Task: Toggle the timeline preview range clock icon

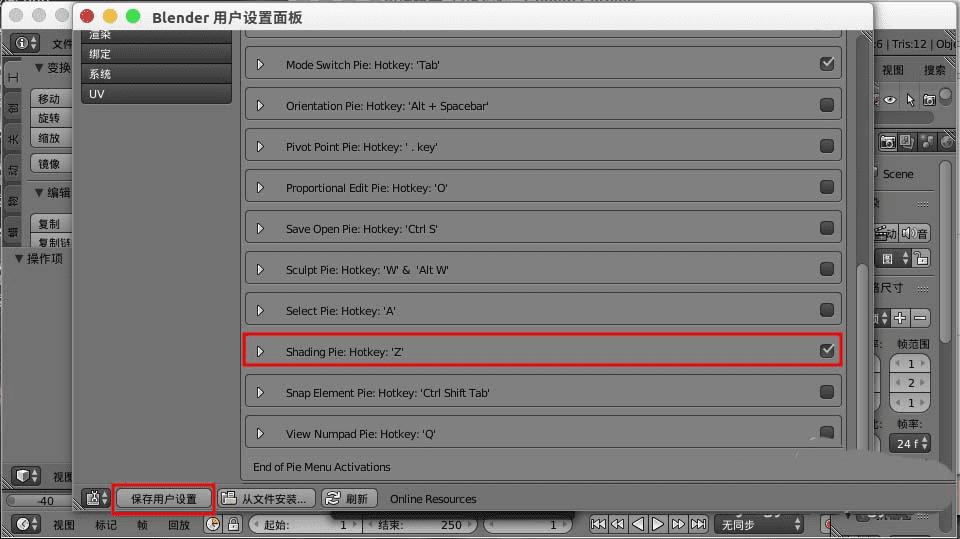Action: 212,524
